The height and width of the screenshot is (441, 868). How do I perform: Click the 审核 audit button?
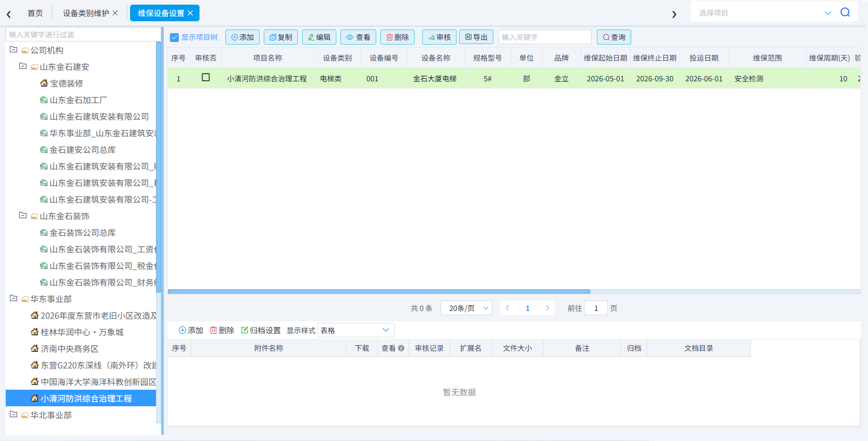(439, 37)
